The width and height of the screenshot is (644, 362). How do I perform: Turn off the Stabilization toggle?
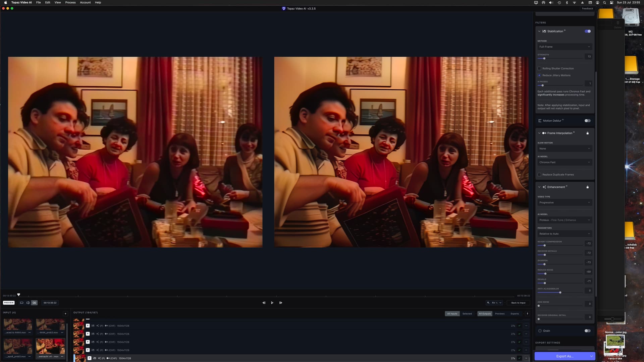(588, 31)
